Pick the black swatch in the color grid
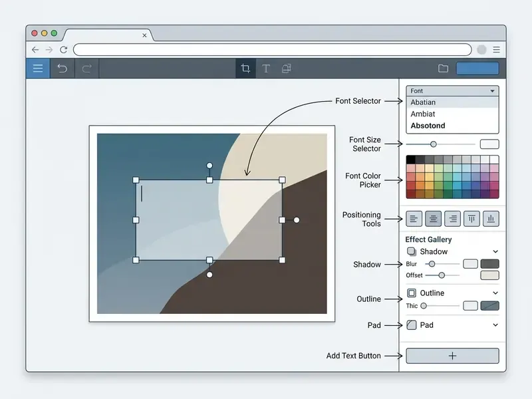The width and height of the screenshot is (532, 399). (411, 160)
